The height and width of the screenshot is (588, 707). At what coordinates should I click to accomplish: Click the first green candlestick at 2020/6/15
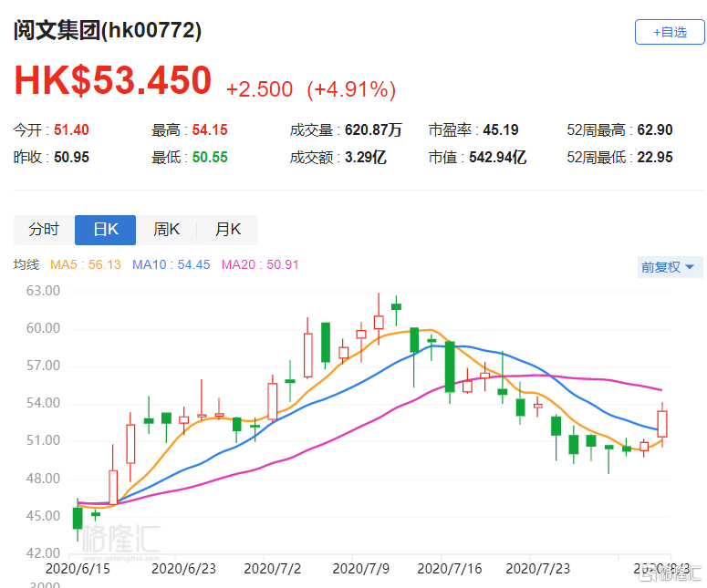pos(78,518)
